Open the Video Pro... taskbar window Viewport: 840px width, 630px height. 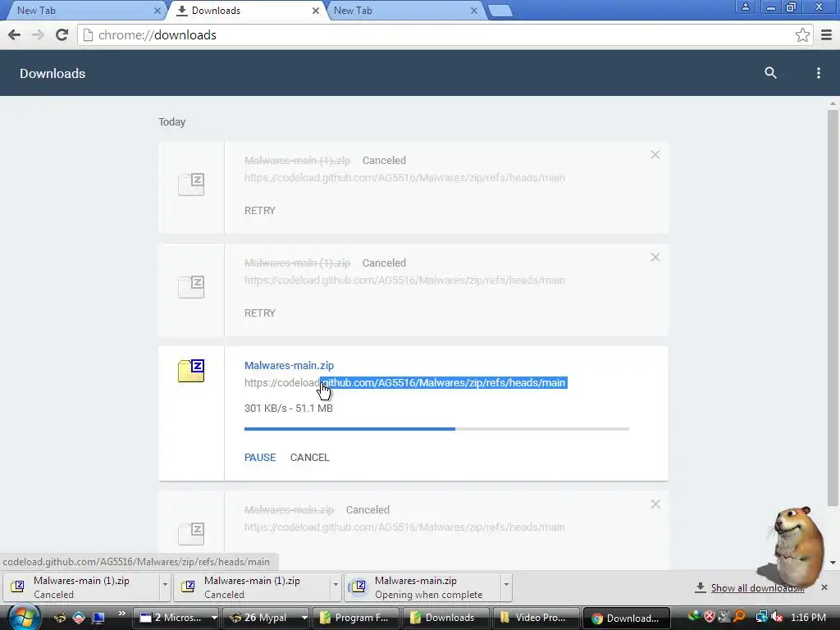(535, 618)
